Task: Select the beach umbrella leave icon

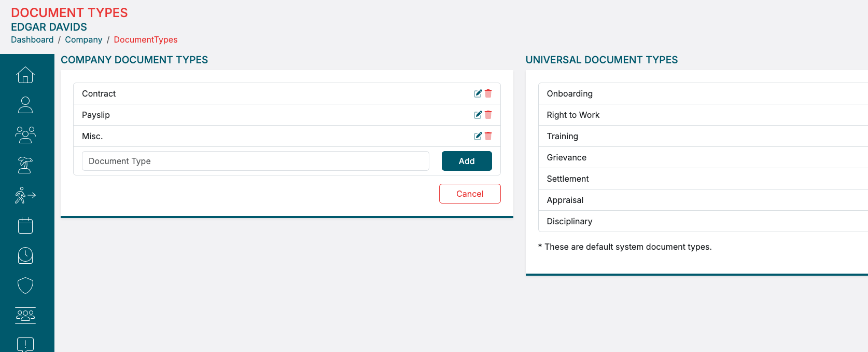Action: coord(25,165)
